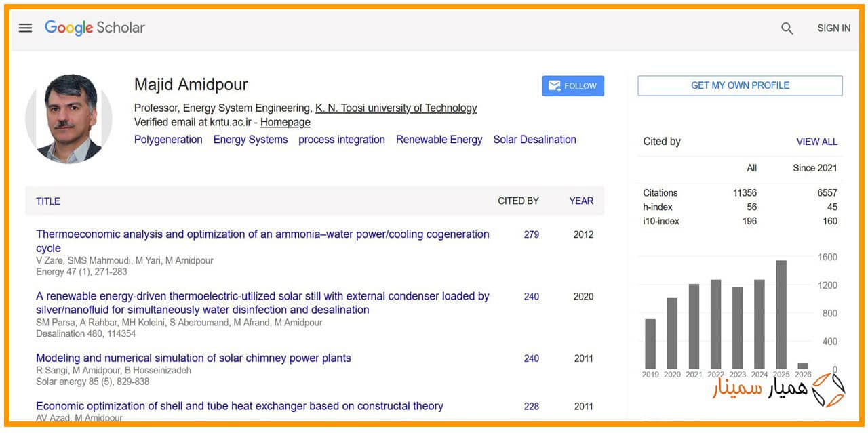
Task: Sort articles by clicking CITED BY header
Action: click(518, 201)
